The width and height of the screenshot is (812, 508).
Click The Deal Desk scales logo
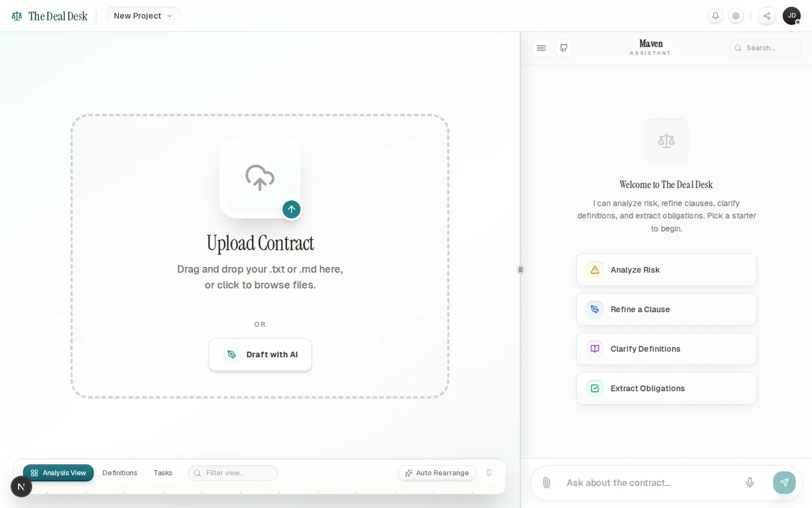(x=17, y=16)
